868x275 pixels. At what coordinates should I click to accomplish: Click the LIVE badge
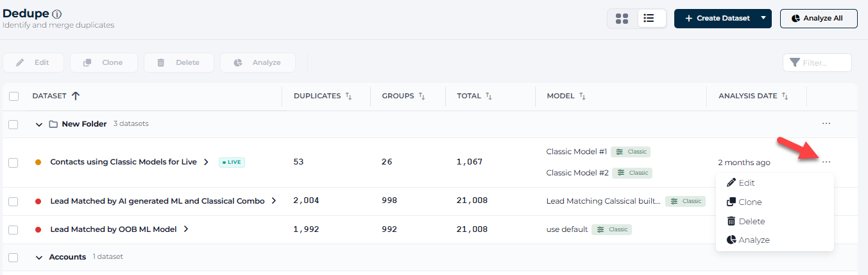pos(232,162)
